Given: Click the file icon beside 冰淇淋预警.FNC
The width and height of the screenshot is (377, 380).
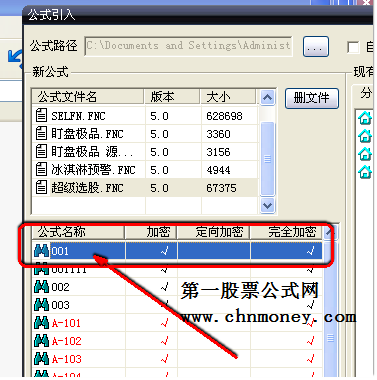Looking at the screenshot, I should coord(41,170).
